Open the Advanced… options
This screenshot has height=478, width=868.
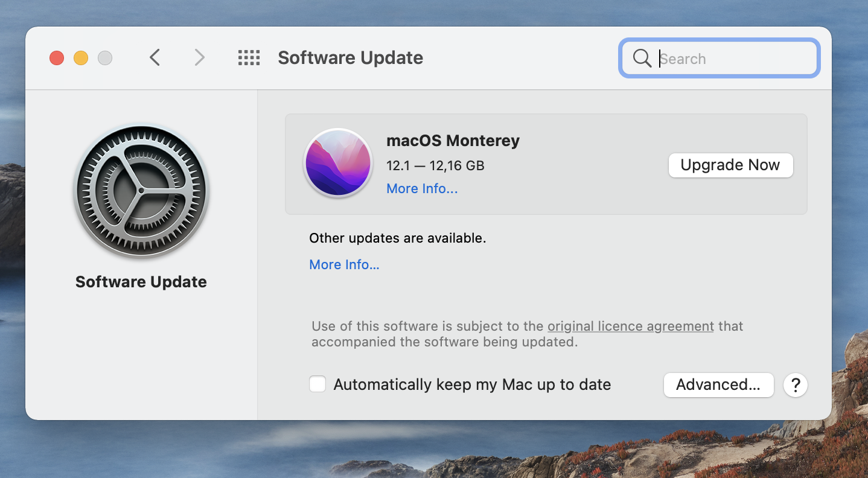tap(718, 384)
